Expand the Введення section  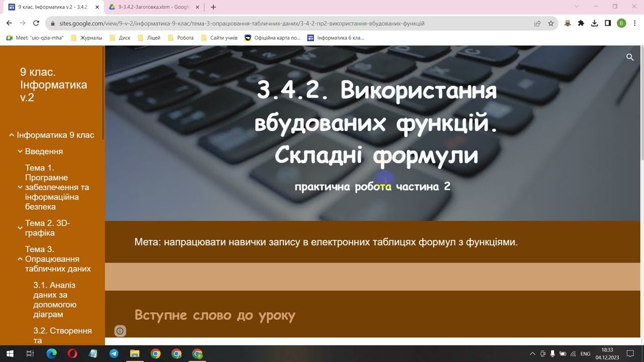click(x=20, y=151)
